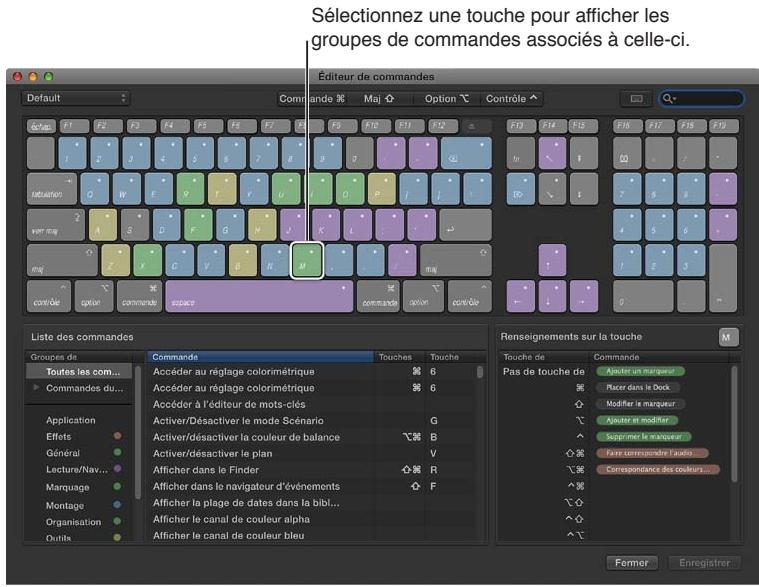Toggle the left contrôle key on keyboard

(49, 296)
